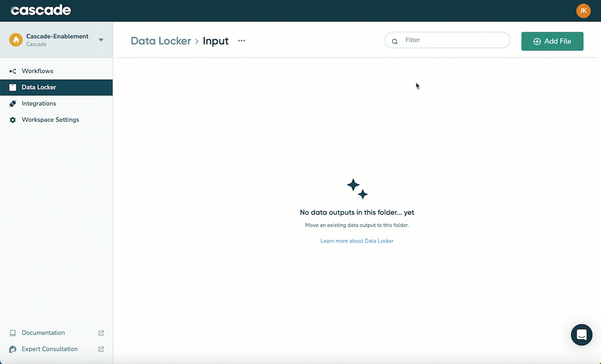Open the chat support bubble
Viewport: 601px width, 364px height.
click(x=581, y=335)
